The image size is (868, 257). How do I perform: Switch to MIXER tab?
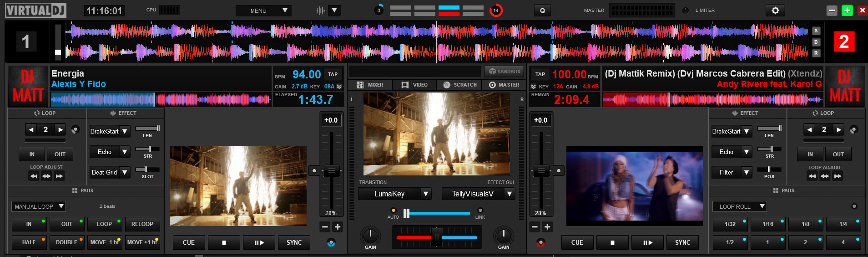click(x=370, y=85)
